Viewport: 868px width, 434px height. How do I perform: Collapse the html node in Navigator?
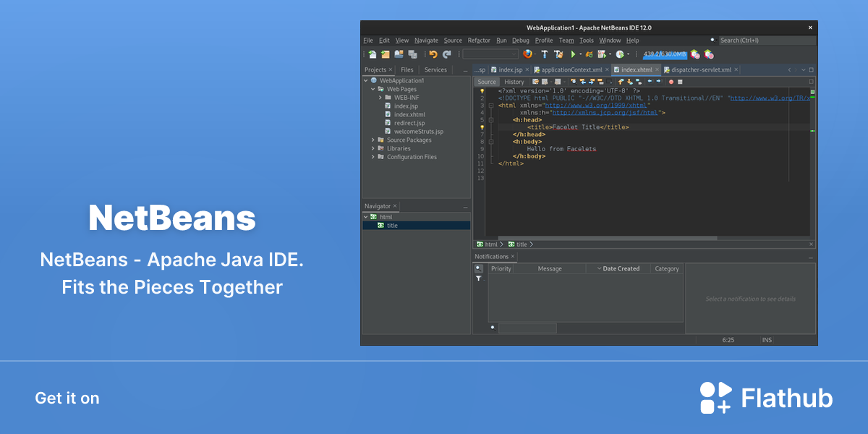366,217
